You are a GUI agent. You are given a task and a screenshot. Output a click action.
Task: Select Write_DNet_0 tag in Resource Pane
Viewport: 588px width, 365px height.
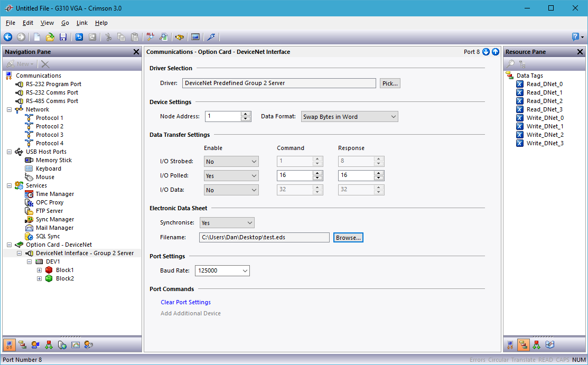tap(545, 118)
